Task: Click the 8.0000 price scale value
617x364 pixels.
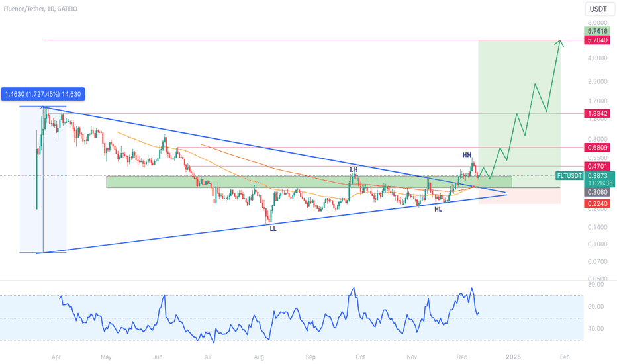Action: [598, 23]
